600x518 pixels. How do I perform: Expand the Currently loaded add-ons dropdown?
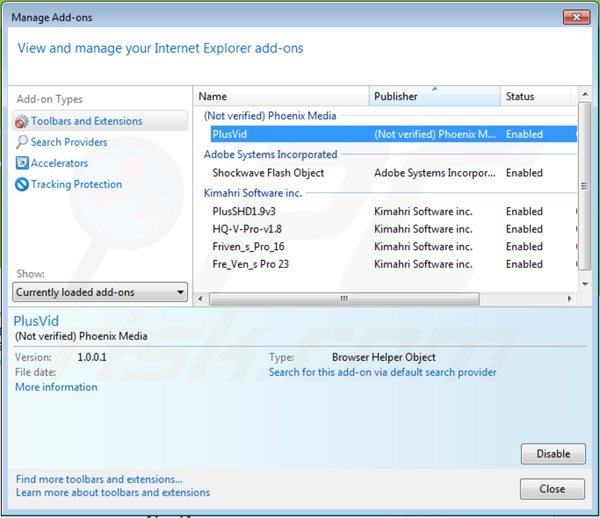100,292
